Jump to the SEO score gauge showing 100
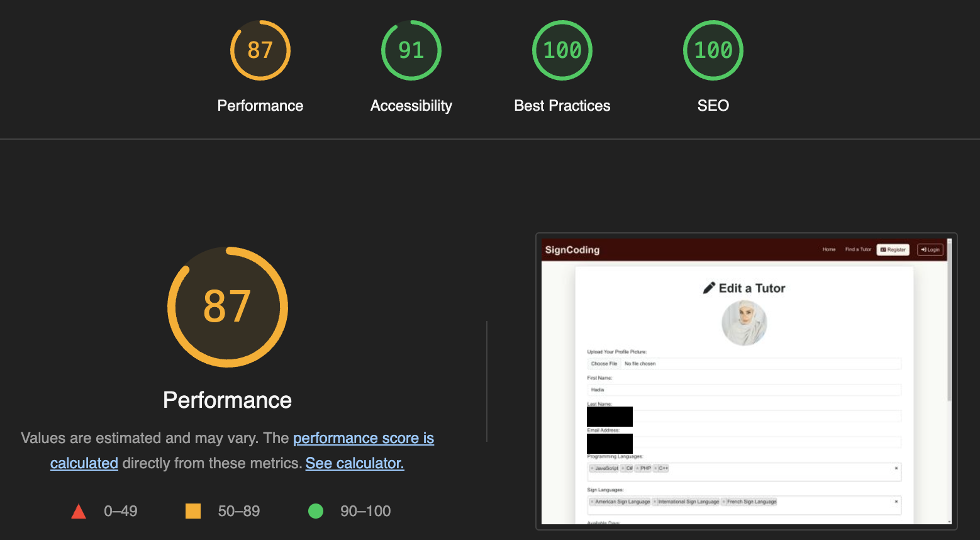Viewport: 980px width, 540px height. click(x=713, y=50)
